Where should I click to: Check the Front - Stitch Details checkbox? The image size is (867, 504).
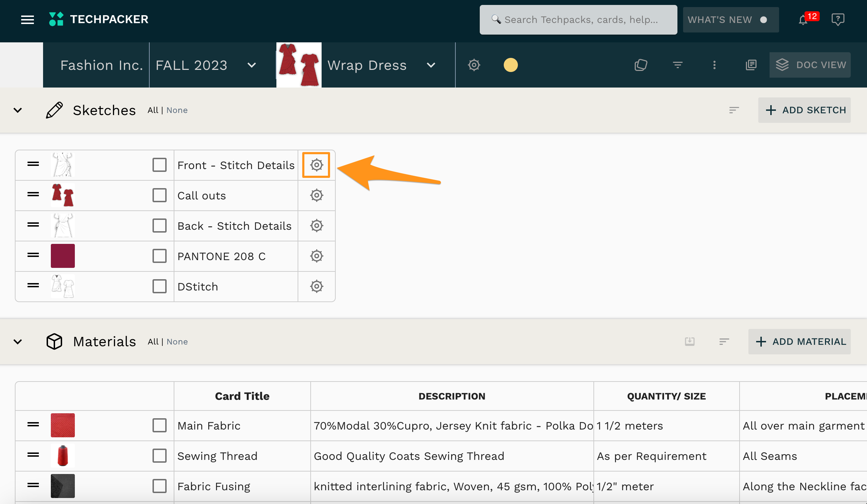pos(159,165)
